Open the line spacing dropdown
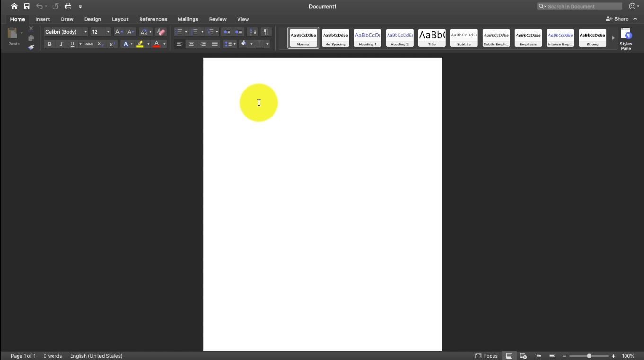This screenshot has width=644, height=360. click(x=230, y=44)
